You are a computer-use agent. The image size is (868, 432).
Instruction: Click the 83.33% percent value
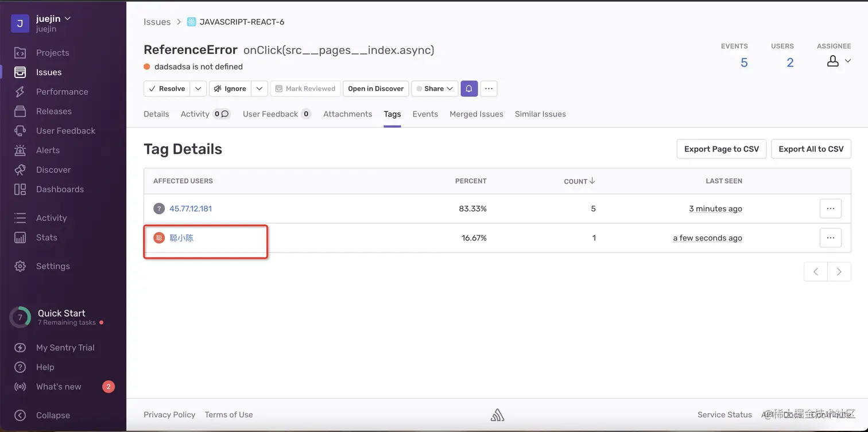pyautogui.click(x=472, y=209)
